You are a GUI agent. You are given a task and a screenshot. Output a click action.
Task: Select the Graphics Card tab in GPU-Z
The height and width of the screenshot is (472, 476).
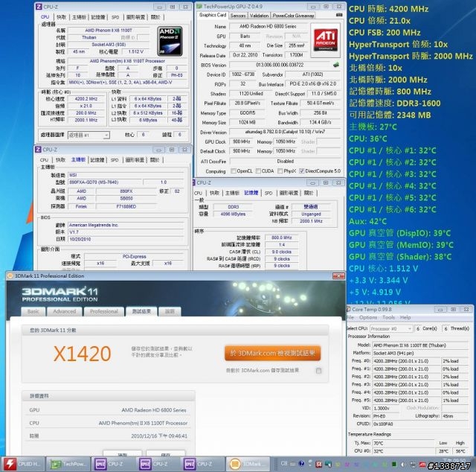213,15
